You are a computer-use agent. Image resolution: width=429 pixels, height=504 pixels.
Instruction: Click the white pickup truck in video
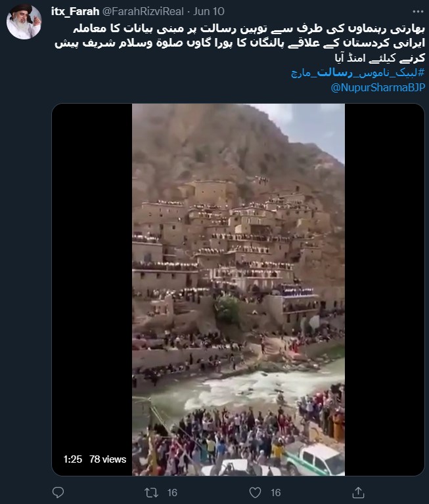[x=314, y=458]
